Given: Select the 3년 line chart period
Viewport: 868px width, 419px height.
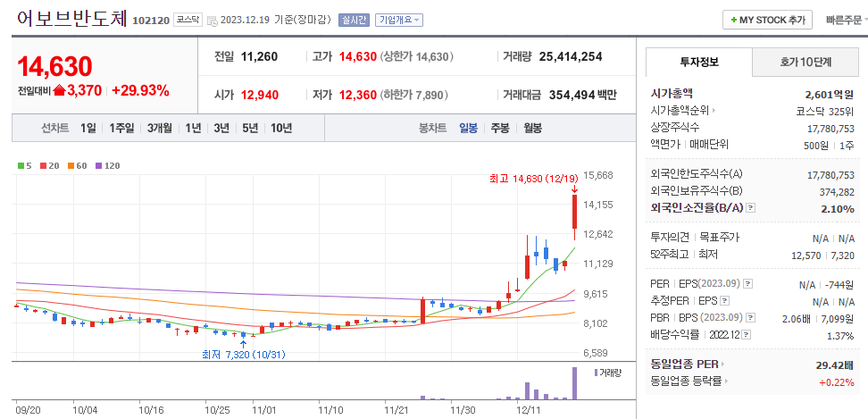Looking at the screenshot, I should click(x=221, y=129).
